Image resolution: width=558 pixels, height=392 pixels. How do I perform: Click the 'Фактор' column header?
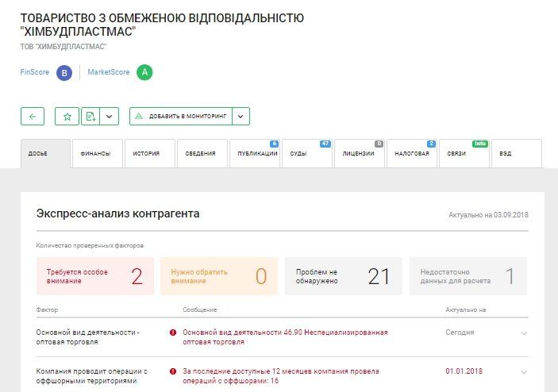[47, 309]
